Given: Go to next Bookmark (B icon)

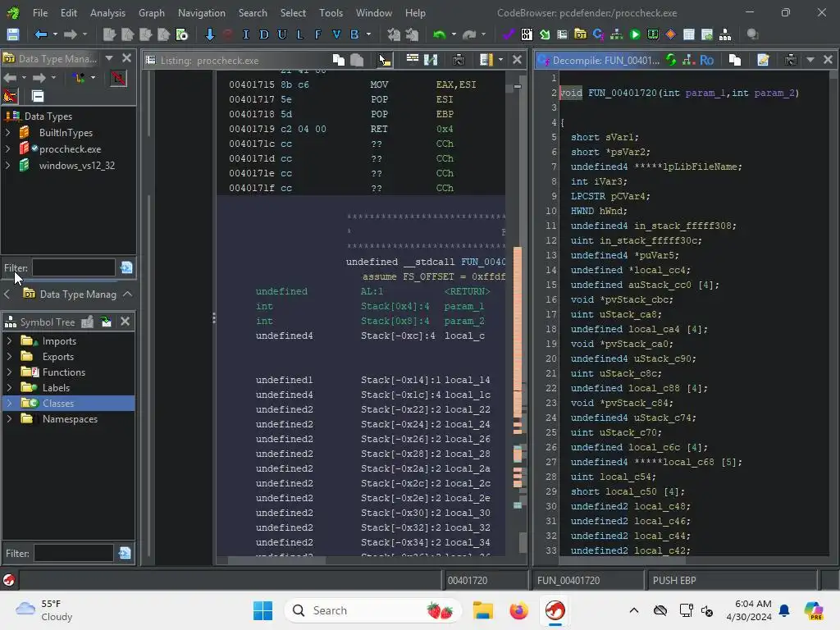Looking at the screenshot, I should point(354,34).
